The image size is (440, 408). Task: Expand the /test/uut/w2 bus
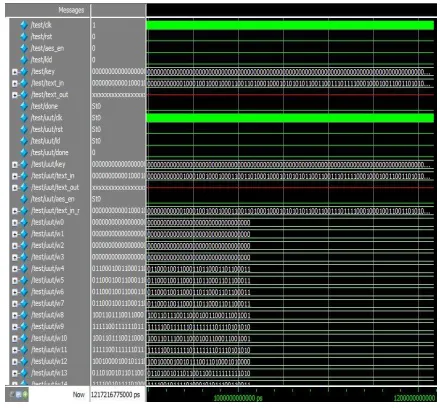click(15, 246)
